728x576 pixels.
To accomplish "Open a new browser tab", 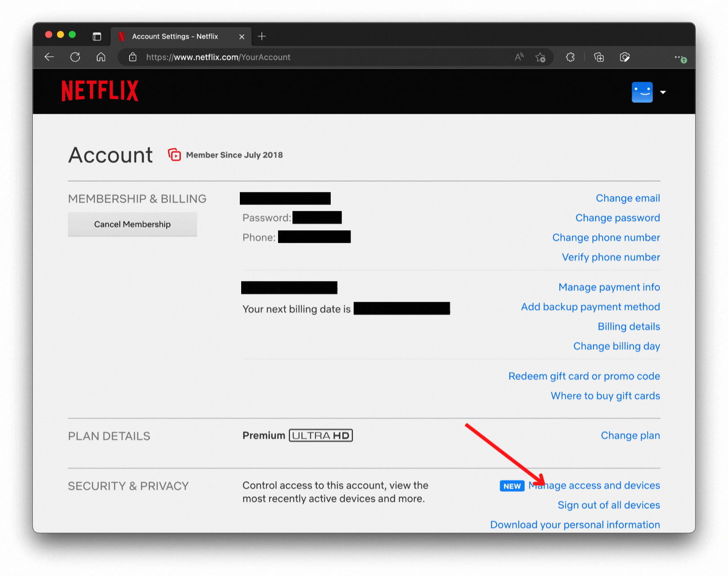I will 262,36.
